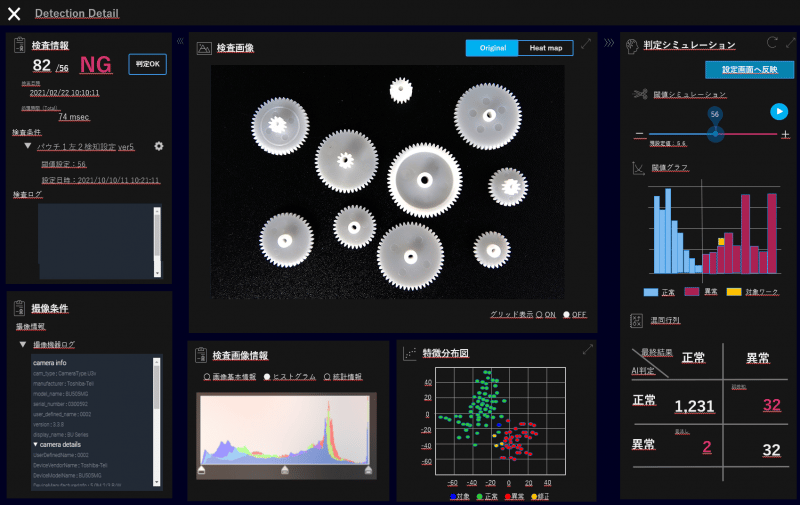Click the 対象 blue dot legend
This screenshot has height=505, width=800.
453,496
